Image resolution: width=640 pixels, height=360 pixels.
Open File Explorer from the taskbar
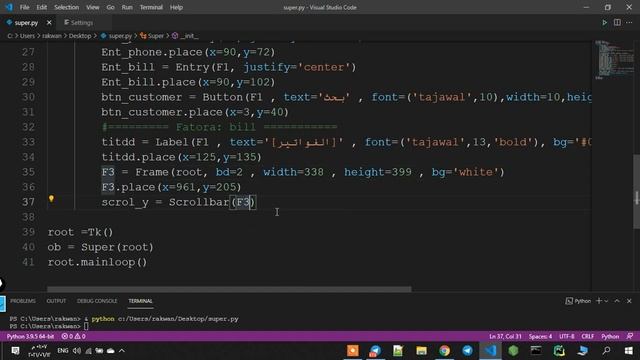click(421, 351)
